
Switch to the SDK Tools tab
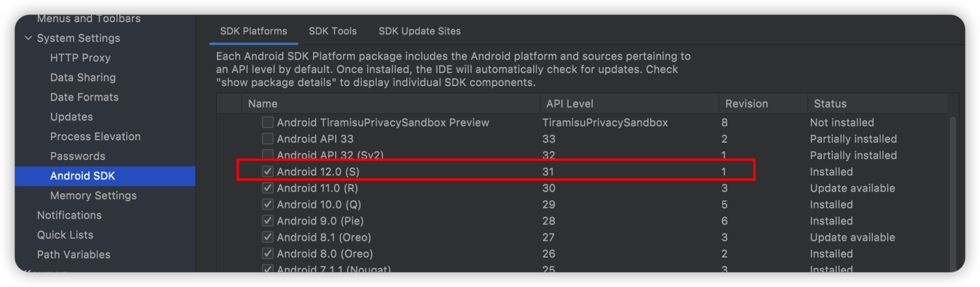click(333, 31)
